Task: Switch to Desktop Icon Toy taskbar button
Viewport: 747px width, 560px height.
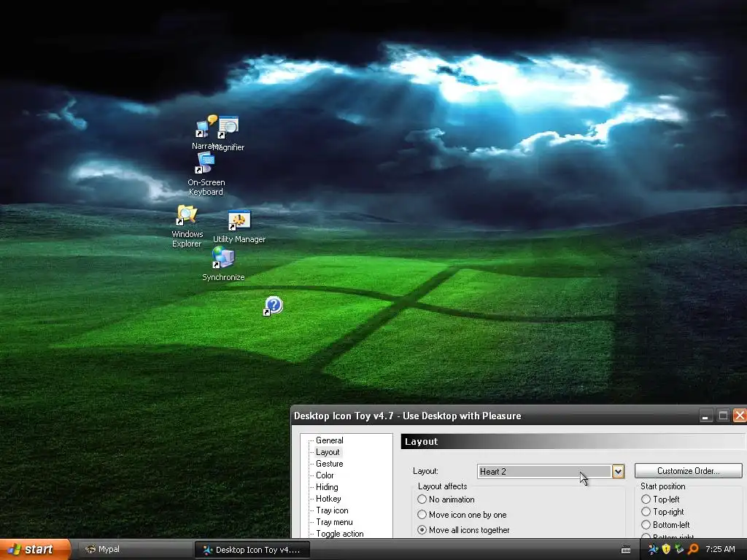Action: click(252, 550)
